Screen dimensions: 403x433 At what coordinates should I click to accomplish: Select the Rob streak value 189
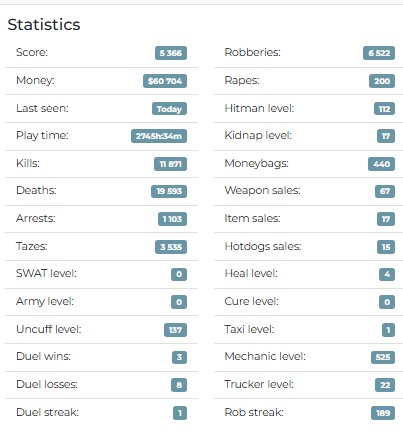[383, 413]
